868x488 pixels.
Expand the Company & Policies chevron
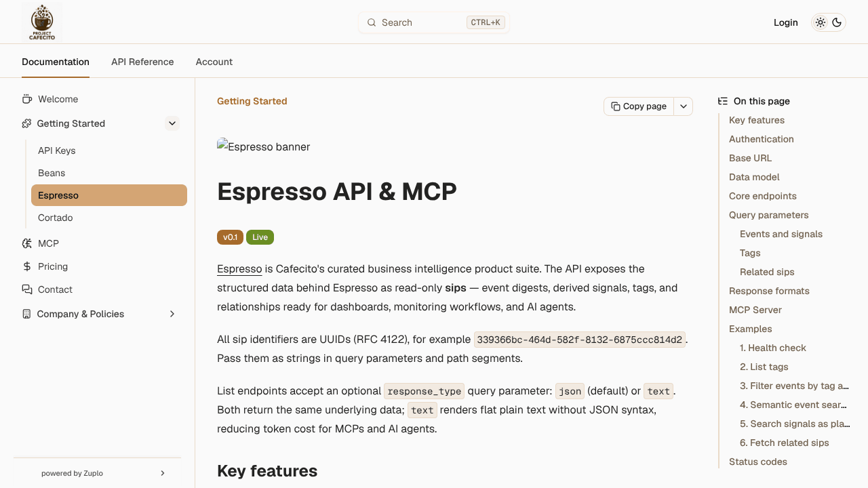click(172, 314)
